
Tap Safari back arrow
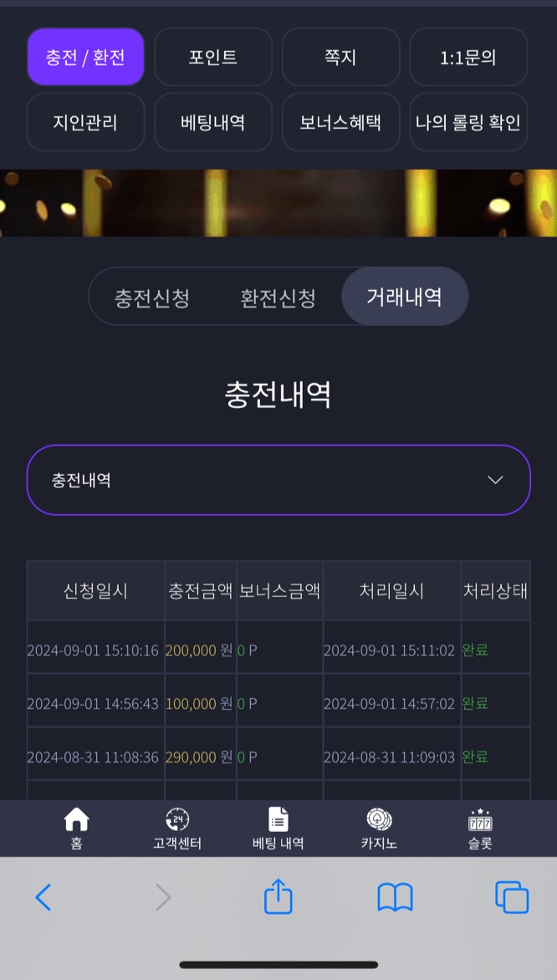[43, 897]
